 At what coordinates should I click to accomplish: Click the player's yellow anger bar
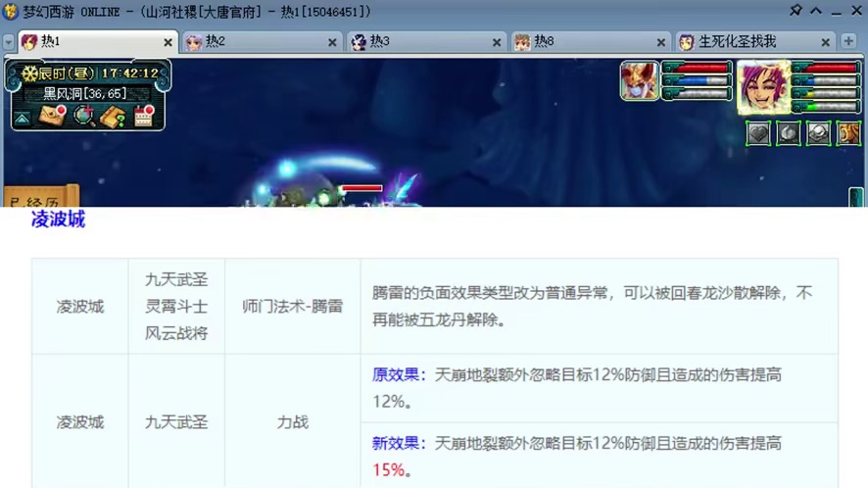827,94
